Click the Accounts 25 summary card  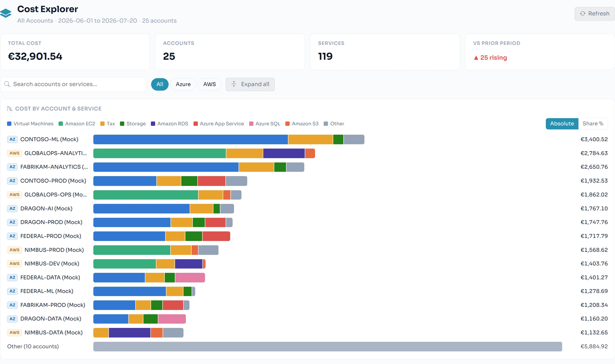click(x=230, y=52)
